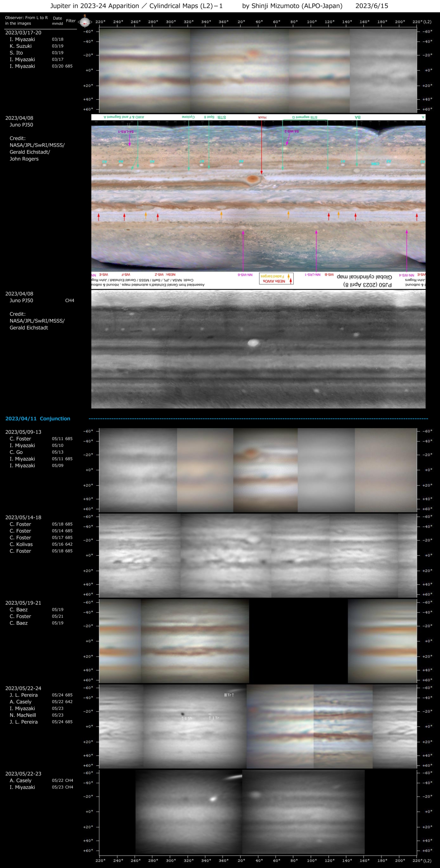Open the 2023/05/14-18 grayscale map strip
440x868 pixels.
(258, 555)
